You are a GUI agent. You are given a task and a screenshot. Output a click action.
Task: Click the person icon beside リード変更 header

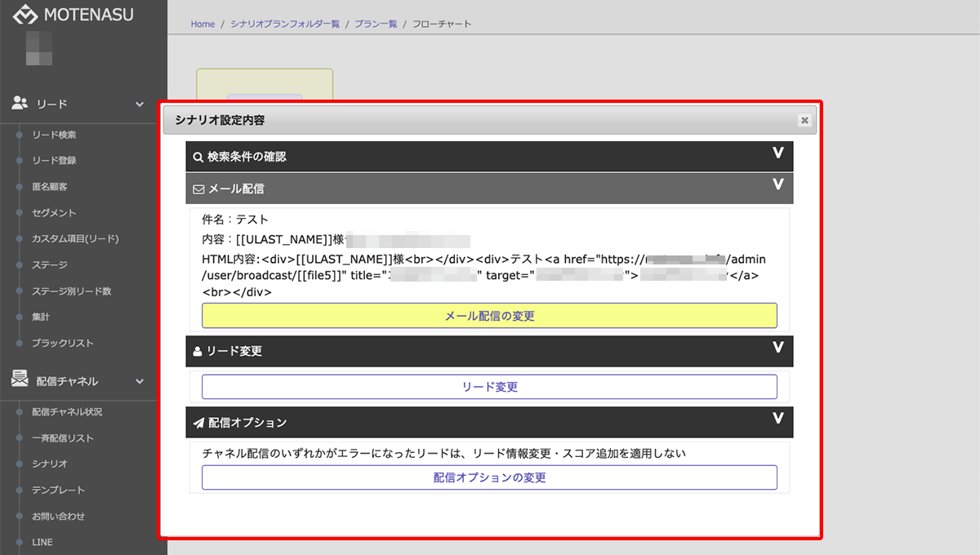(x=198, y=351)
